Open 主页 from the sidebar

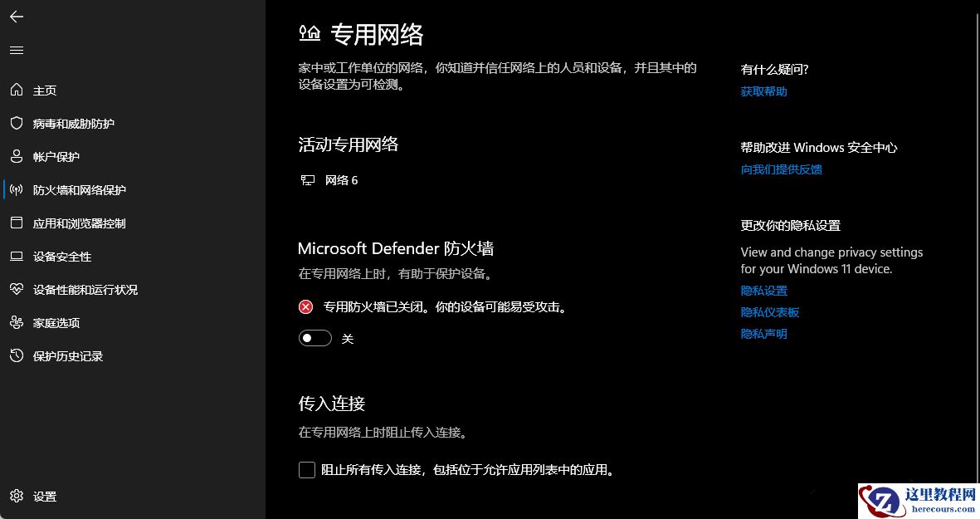tap(45, 90)
